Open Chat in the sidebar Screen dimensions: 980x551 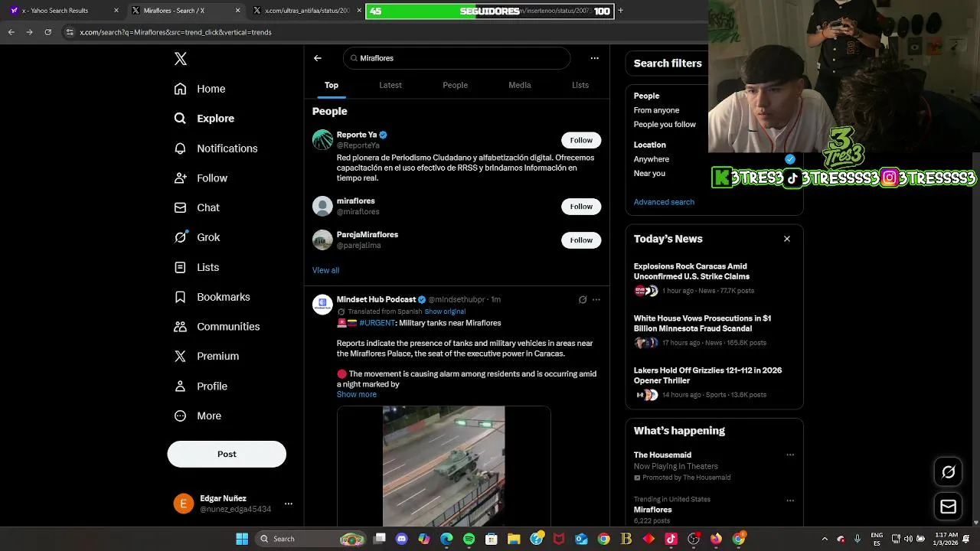coord(197,207)
